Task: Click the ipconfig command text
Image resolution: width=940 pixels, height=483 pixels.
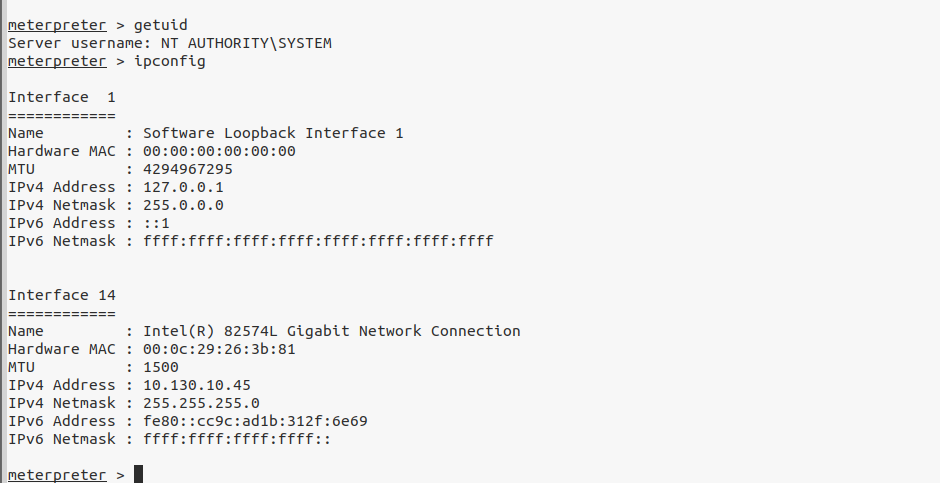Action: point(169,61)
